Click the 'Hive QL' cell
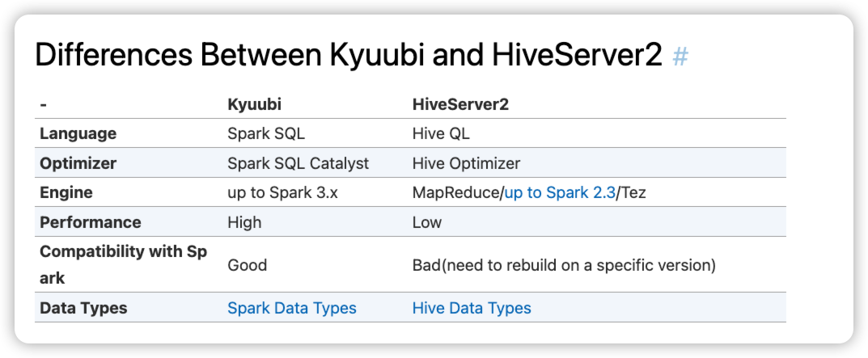Image resolution: width=868 pixels, height=358 pixels. [x=441, y=133]
